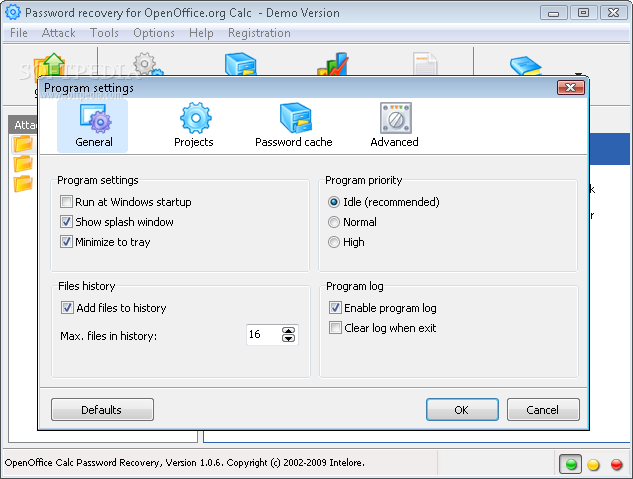Viewport: 633px width, 479px height.
Task: Click the bar chart toolbar icon in main window
Action: click(333, 64)
